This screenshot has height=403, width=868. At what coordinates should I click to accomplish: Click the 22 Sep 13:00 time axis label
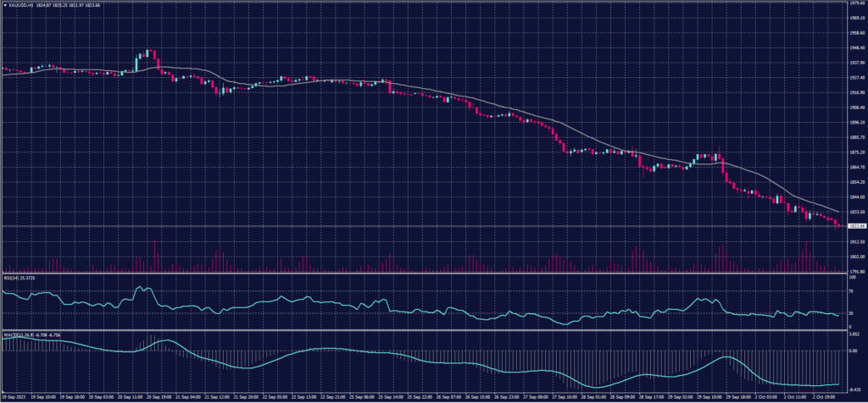point(304,395)
